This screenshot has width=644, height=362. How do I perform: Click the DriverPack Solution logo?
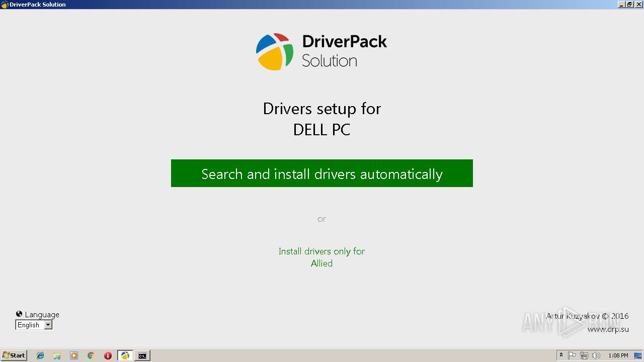tap(321, 51)
